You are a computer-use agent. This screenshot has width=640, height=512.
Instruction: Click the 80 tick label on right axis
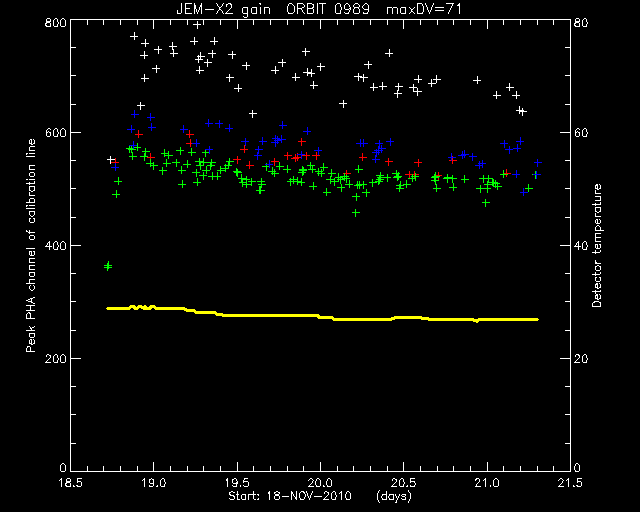[x=581, y=22]
